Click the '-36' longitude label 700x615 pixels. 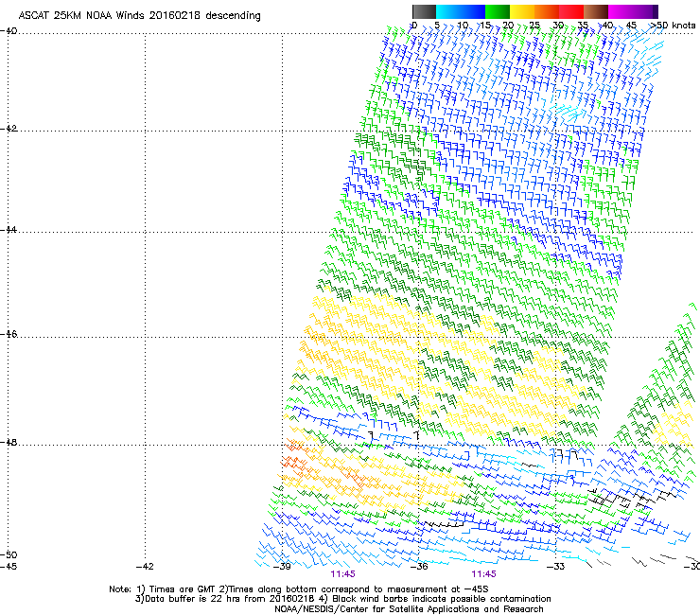point(419,567)
